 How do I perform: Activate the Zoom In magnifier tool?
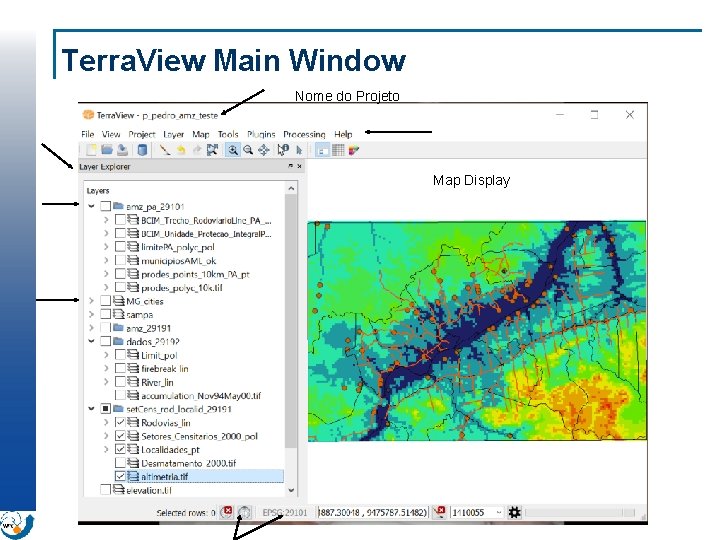(233, 150)
